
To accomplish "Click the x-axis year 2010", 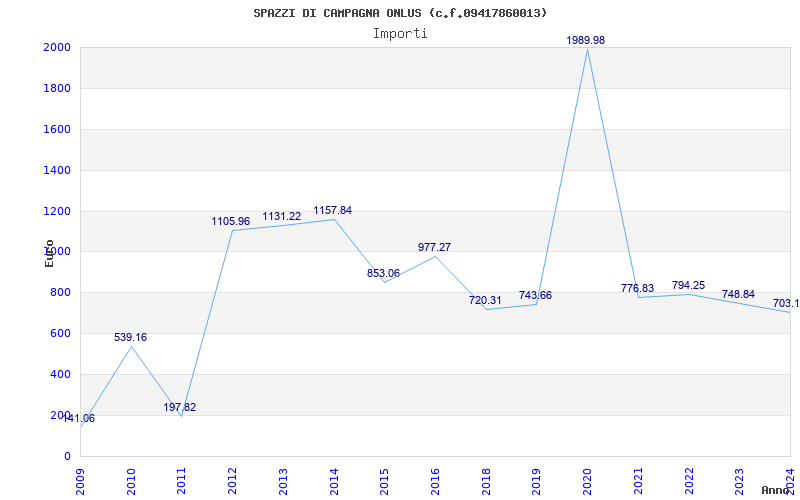I will 131,482.
